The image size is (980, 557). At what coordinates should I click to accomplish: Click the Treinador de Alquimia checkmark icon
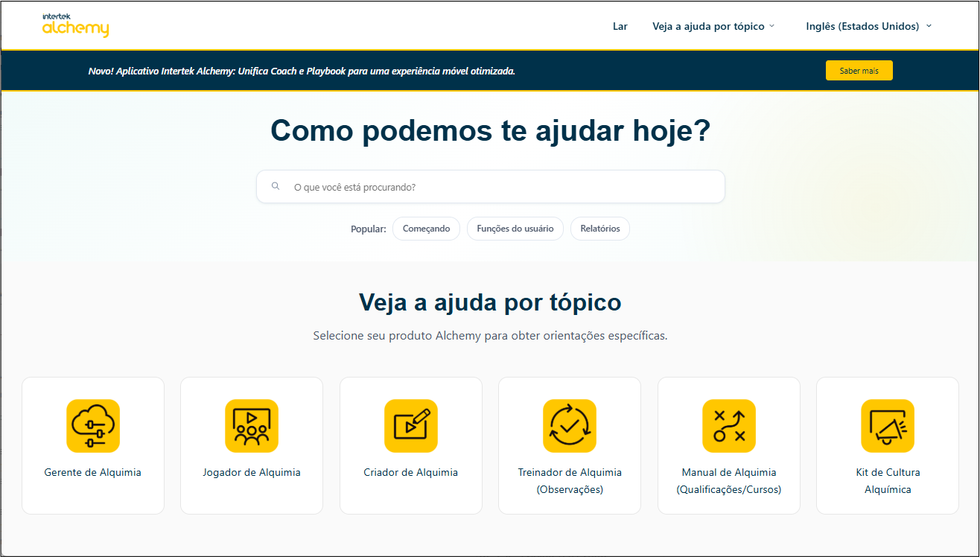570,426
